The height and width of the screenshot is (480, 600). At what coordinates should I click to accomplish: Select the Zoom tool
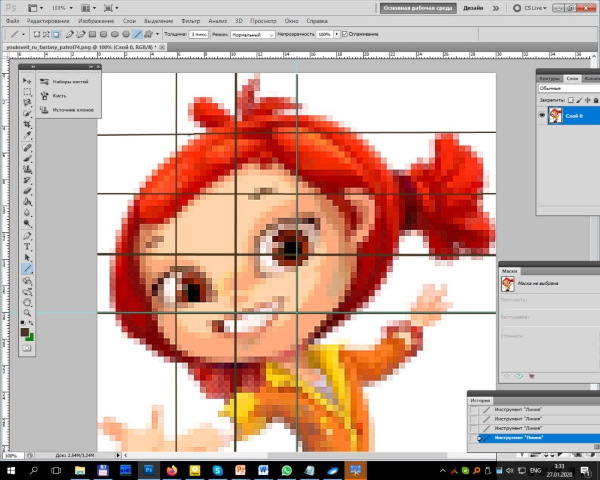click(27, 313)
